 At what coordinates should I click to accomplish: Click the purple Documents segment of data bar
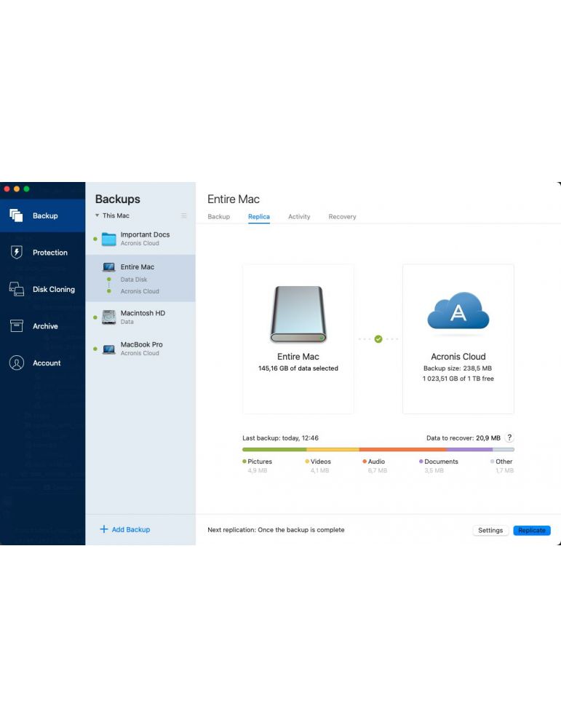point(469,449)
